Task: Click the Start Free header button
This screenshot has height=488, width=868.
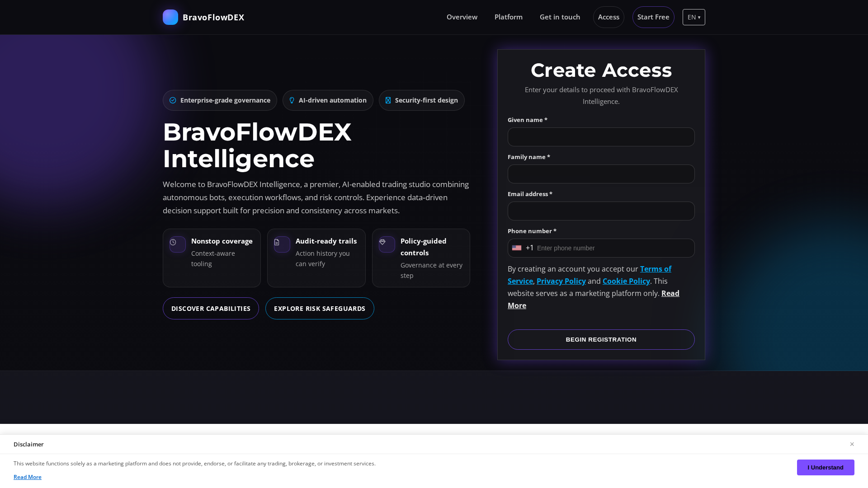Action: [653, 17]
